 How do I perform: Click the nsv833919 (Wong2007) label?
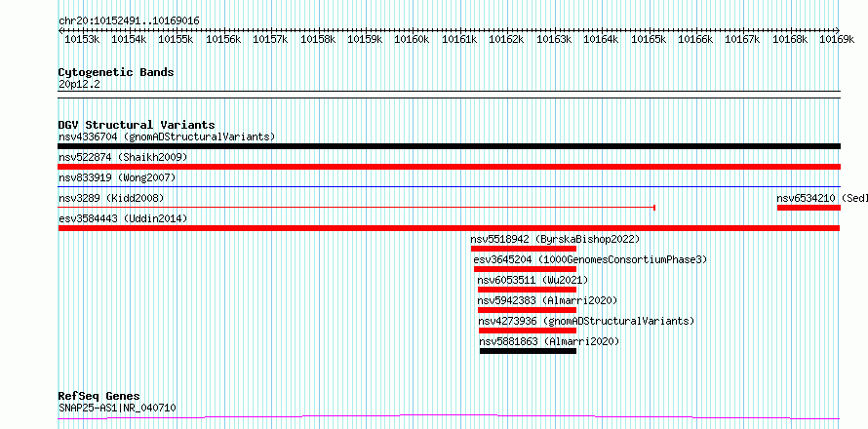[117, 177]
